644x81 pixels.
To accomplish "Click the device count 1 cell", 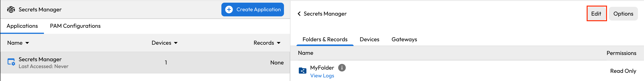I will tap(166, 63).
